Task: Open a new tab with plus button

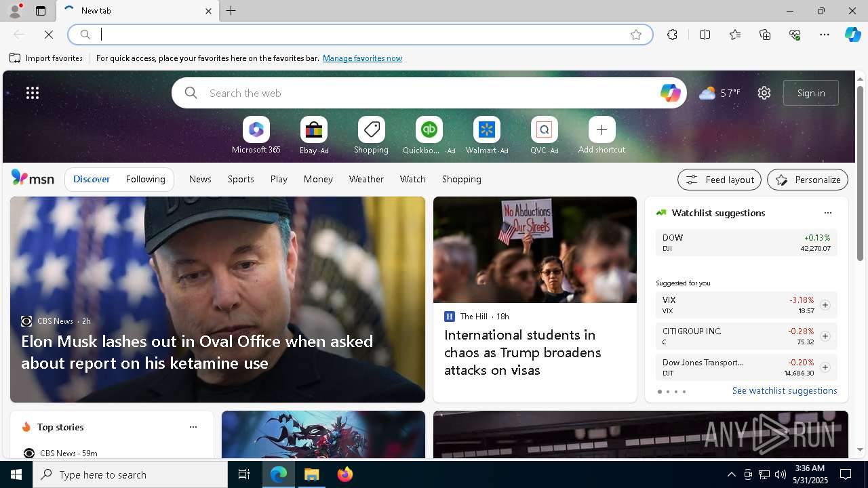Action: (x=231, y=11)
